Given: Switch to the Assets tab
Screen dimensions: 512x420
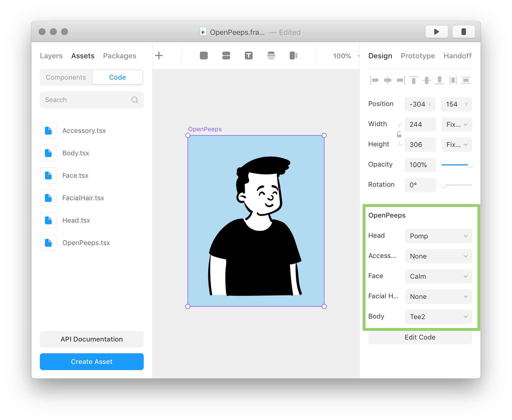Looking at the screenshot, I should coord(83,56).
